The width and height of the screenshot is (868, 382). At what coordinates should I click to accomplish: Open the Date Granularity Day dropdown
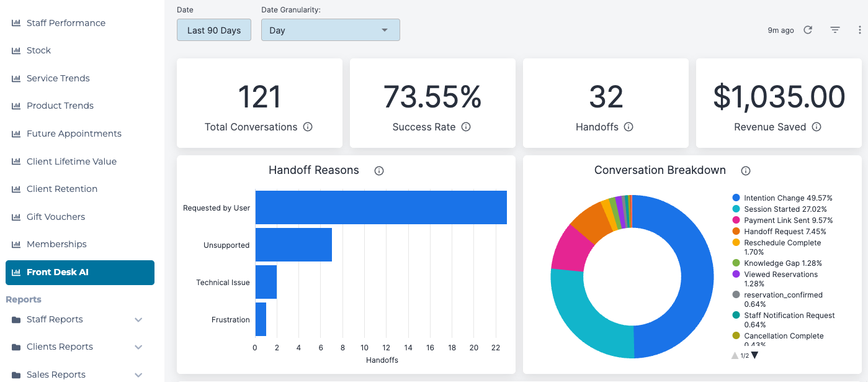click(x=331, y=30)
